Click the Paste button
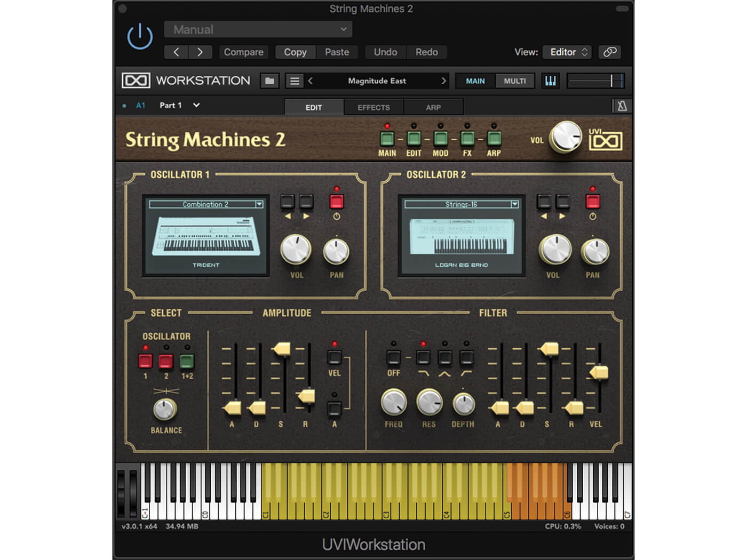Image resolution: width=747 pixels, height=560 pixels. click(x=337, y=52)
